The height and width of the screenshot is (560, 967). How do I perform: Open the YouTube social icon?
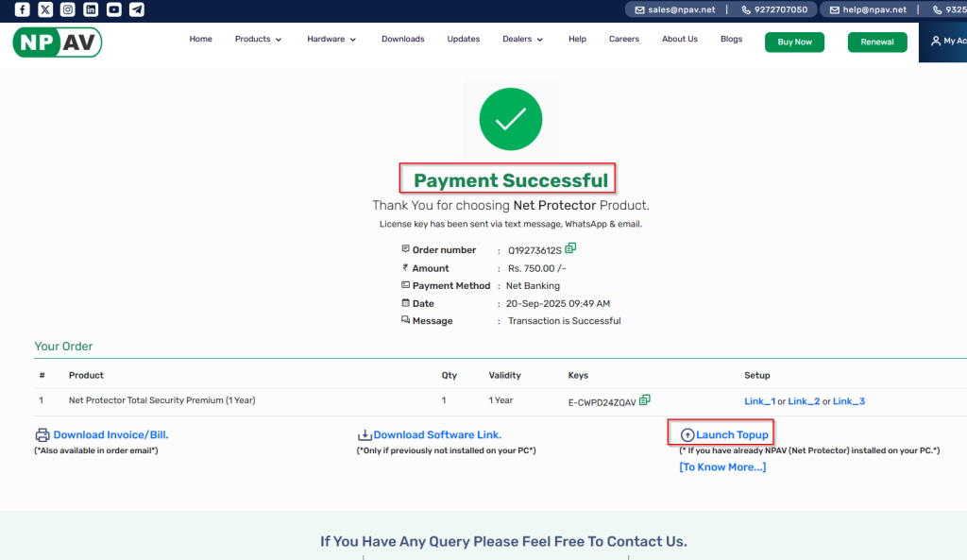114,9
